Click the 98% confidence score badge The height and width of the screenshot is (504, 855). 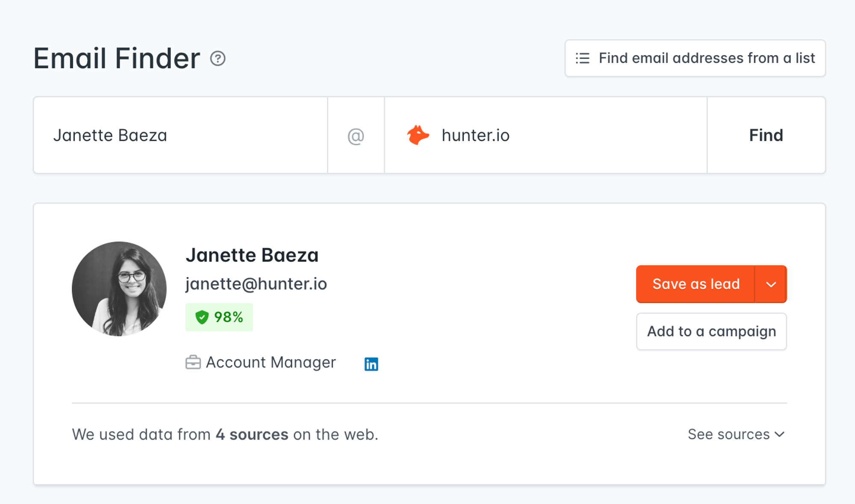219,317
